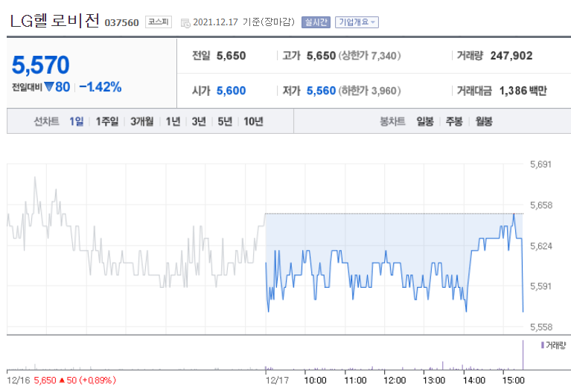
Task: Click the 코스피 market badge
Action: (159, 22)
